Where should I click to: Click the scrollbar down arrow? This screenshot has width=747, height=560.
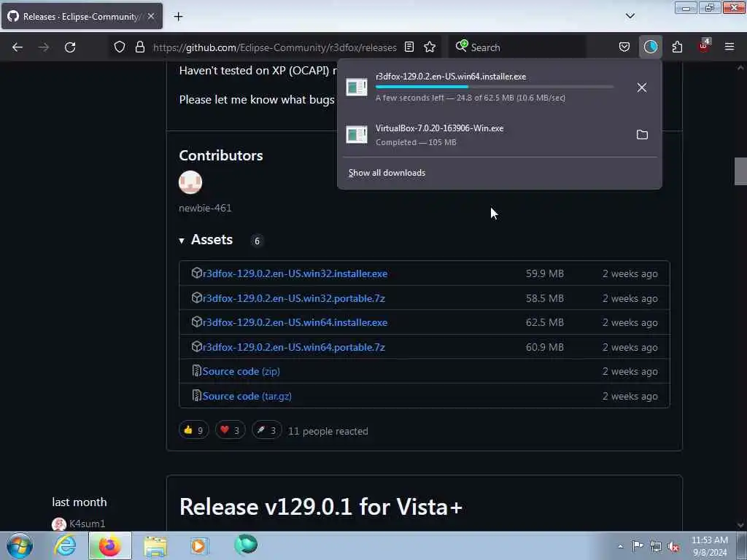pos(740,525)
